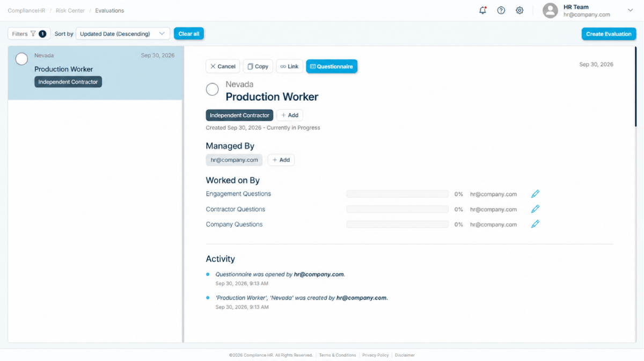
Task: Cancel the evaluation
Action: pyautogui.click(x=223, y=66)
